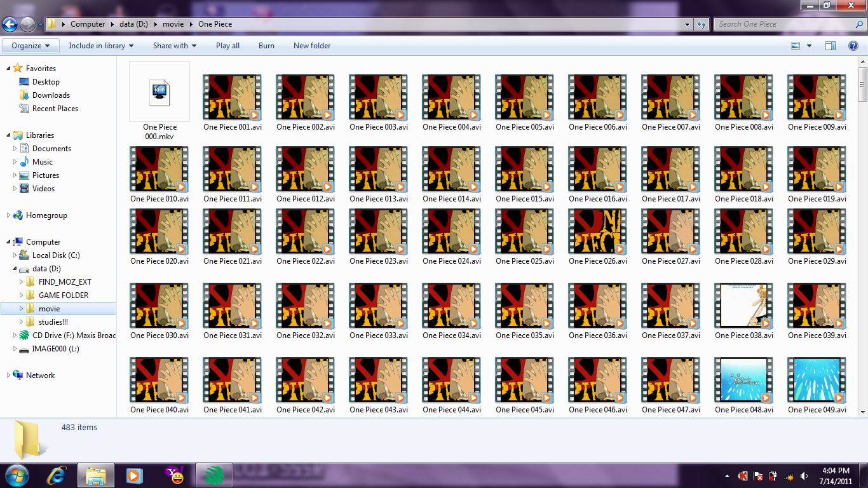Select the studies!!! folder in tree

(x=53, y=322)
